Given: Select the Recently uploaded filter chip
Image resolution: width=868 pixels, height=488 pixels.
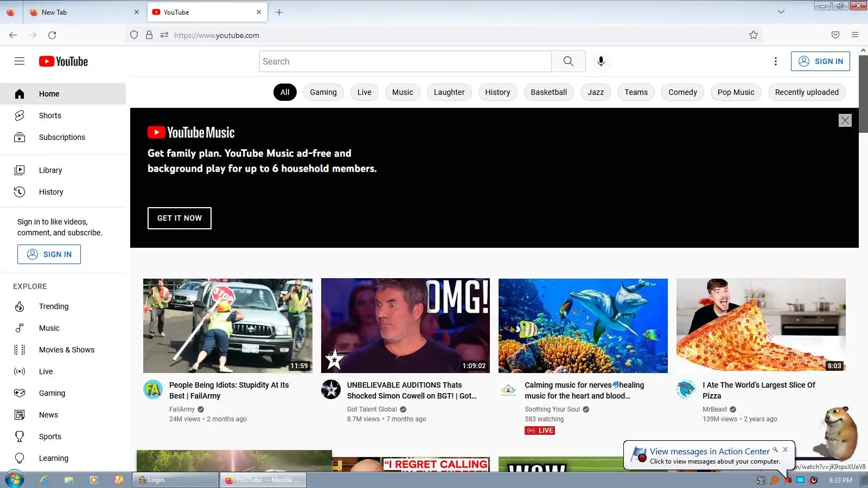Looking at the screenshot, I should [x=807, y=92].
